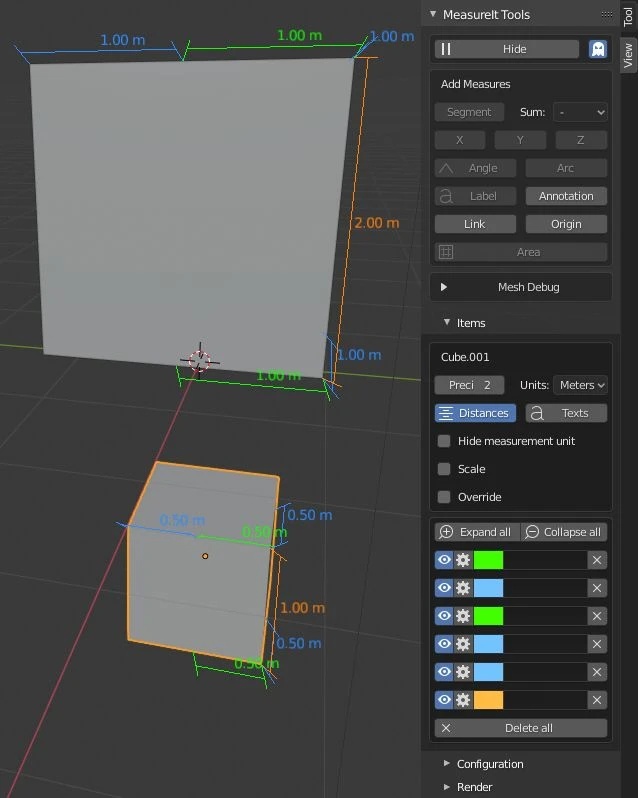Tick the Scale checkbox

[444, 469]
